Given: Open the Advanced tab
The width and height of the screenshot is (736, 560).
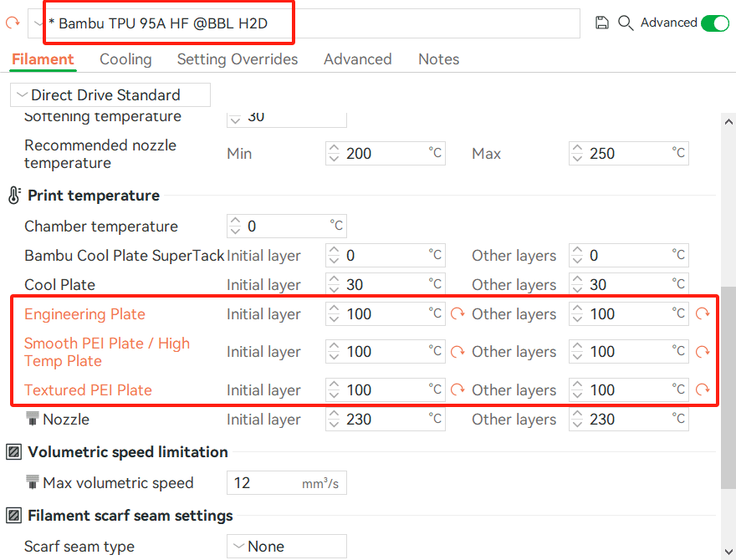Looking at the screenshot, I should (x=358, y=59).
